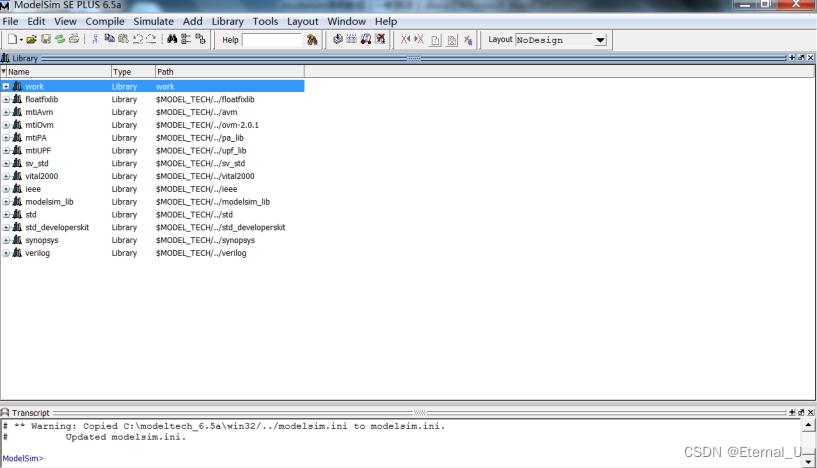Click the Compile toolbar icon
817x468 pixels.
tap(338, 39)
